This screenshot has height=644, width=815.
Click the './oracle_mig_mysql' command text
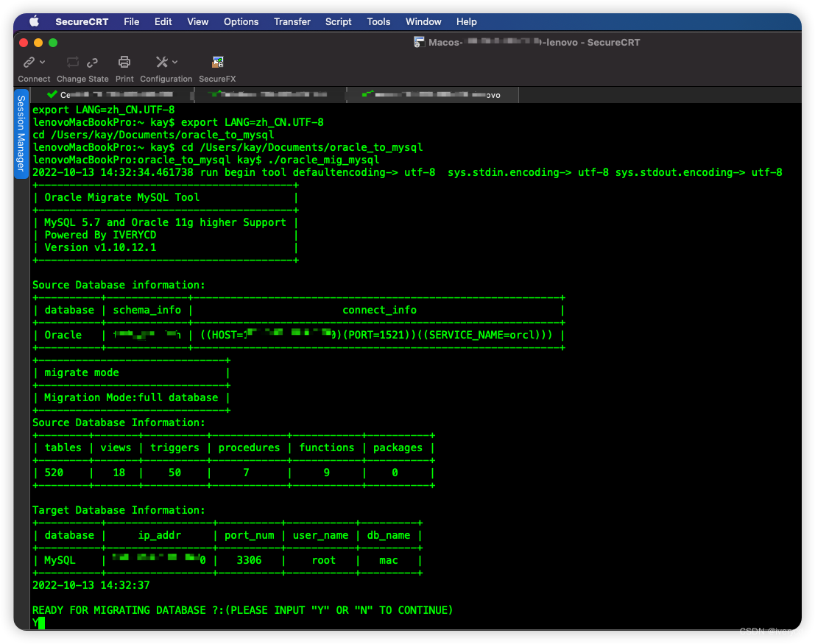click(323, 160)
